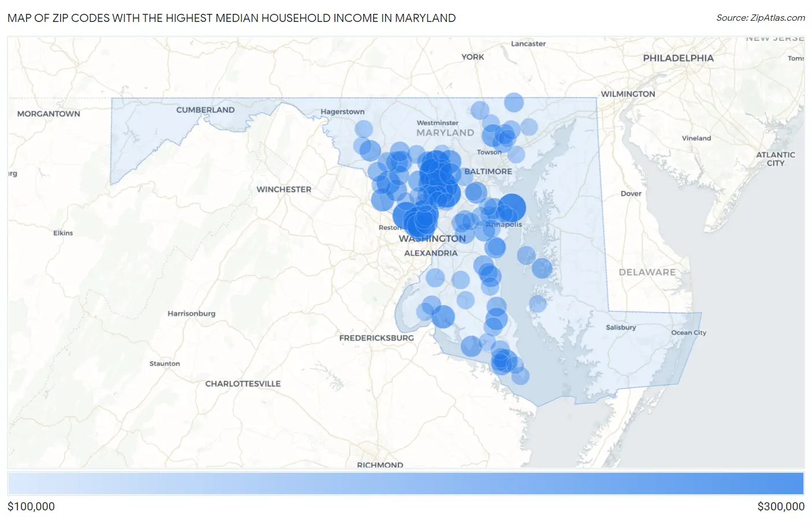Click the $300,000 legend maximum label
The width and height of the screenshot is (812, 519).
[781, 506]
